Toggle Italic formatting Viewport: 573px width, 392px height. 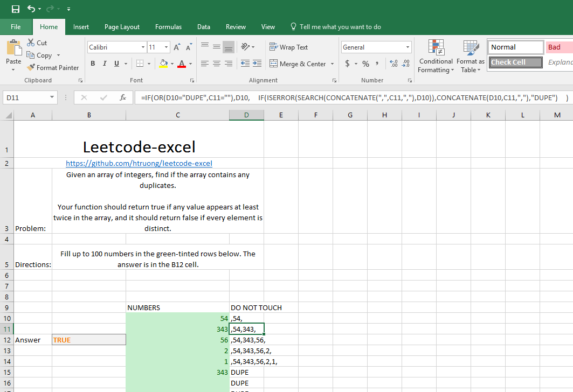pyautogui.click(x=105, y=64)
